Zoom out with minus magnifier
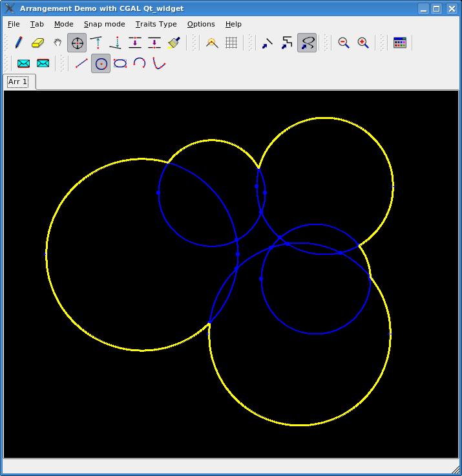The width and height of the screenshot is (462, 476). (344, 43)
